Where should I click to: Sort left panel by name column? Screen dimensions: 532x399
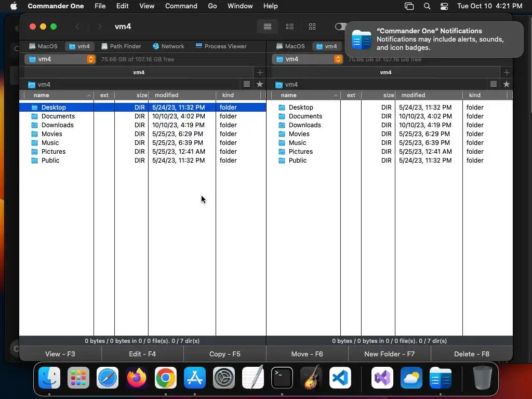(x=59, y=96)
